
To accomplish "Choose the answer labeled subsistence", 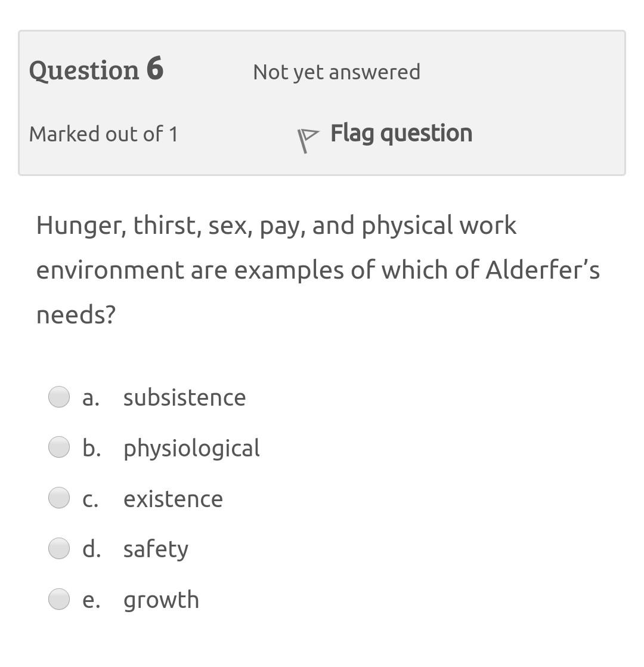I will [x=184, y=397].
